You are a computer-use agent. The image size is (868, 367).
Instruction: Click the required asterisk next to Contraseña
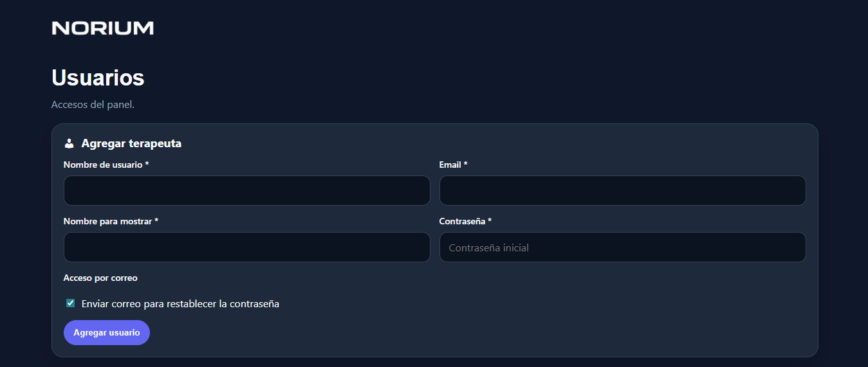(x=490, y=221)
